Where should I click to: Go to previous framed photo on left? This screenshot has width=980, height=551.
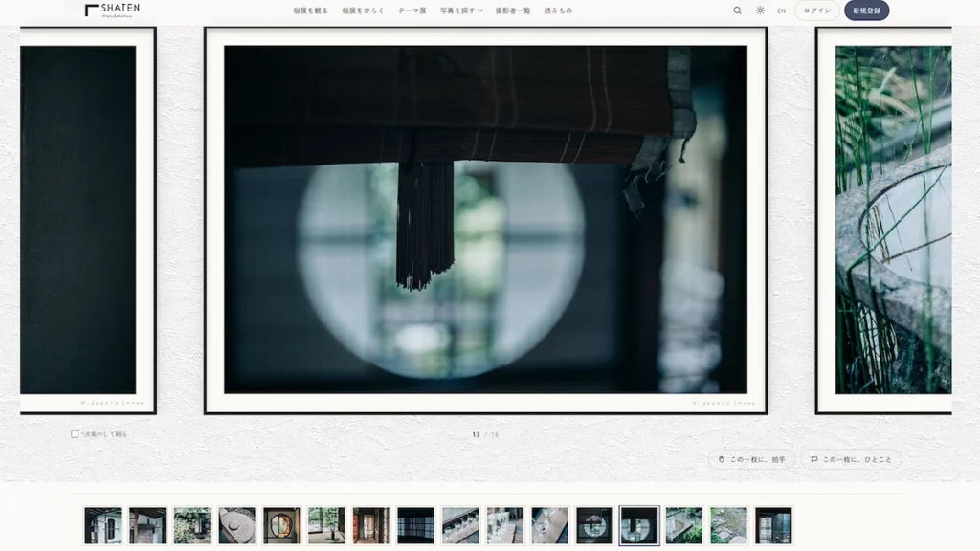click(87, 220)
